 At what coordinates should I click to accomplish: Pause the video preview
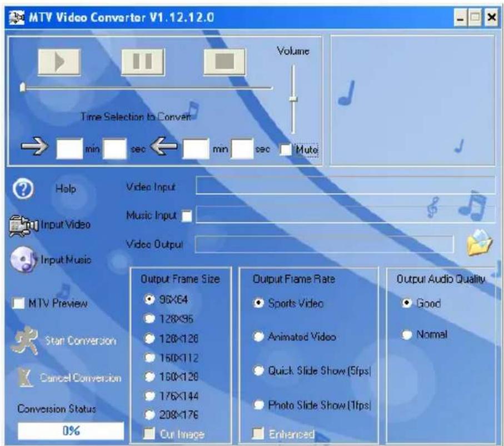pos(142,61)
